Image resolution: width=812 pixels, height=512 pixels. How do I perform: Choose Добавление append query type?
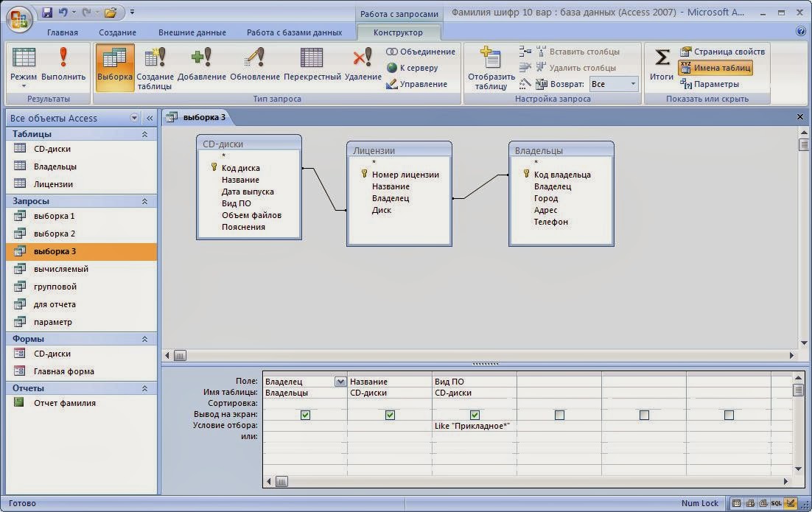point(201,66)
